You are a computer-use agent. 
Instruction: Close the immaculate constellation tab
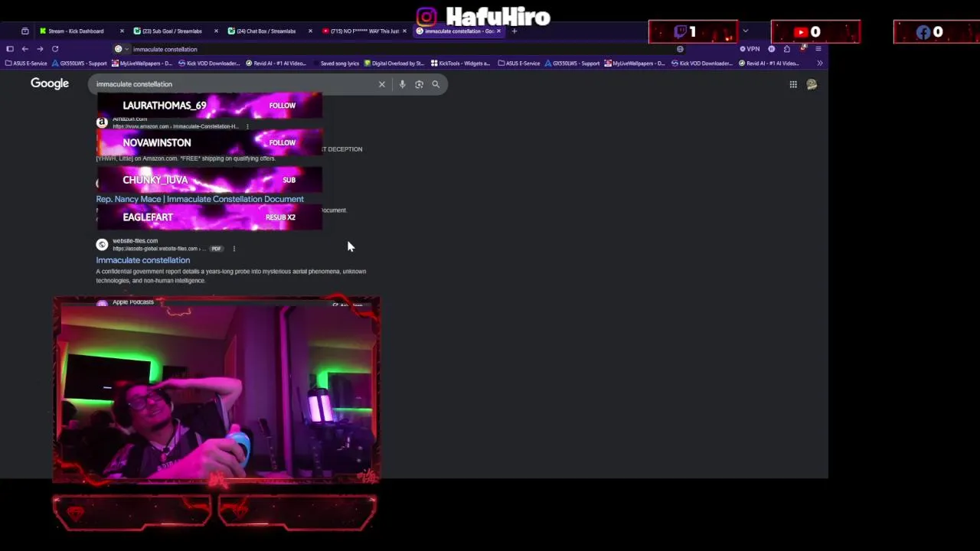pyautogui.click(x=498, y=31)
